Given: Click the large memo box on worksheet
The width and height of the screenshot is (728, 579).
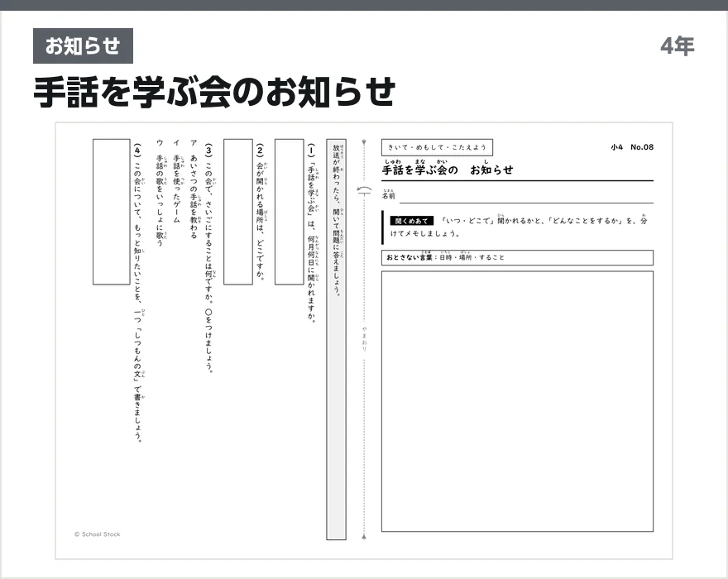Looking at the screenshot, I should [517, 401].
